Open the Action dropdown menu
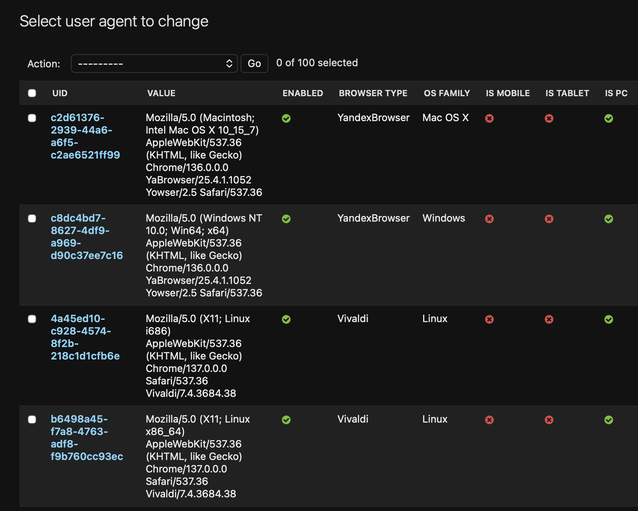The height and width of the screenshot is (511, 638). (154, 63)
